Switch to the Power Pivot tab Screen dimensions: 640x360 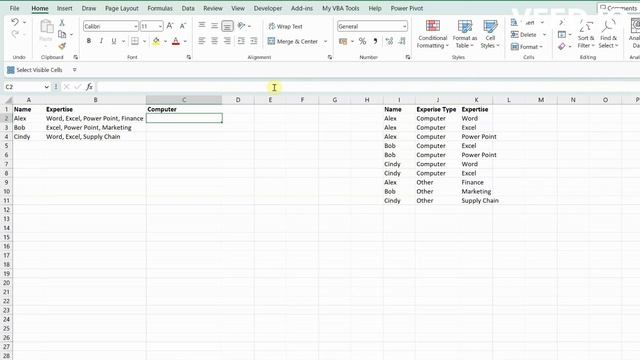[407, 8]
